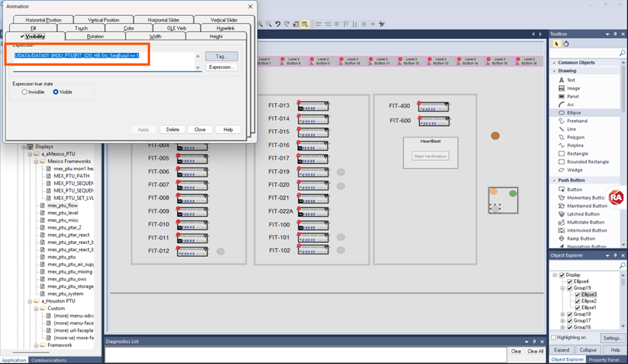Expand the Group17 node in Object Explorer
This screenshot has height=364, width=628.
562,321
